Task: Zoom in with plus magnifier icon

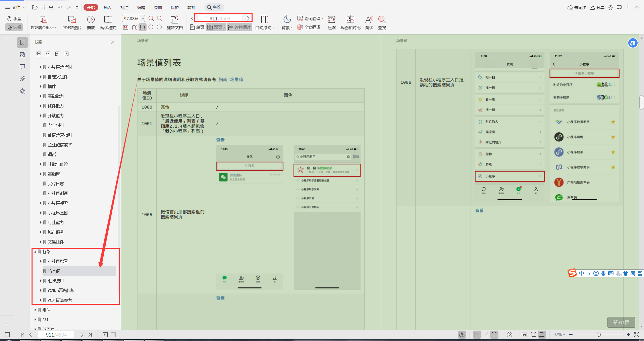Action: (160, 18)
